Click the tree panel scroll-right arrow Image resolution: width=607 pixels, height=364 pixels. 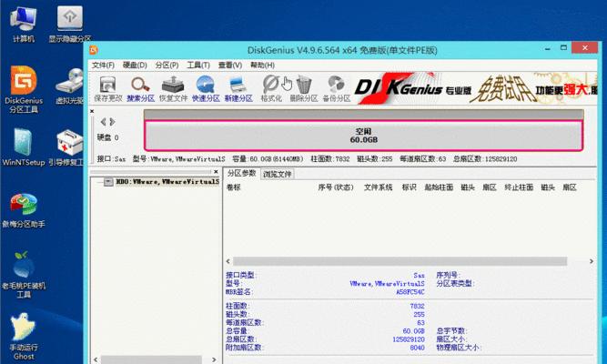pyautogui.click(x=214, y=359)
